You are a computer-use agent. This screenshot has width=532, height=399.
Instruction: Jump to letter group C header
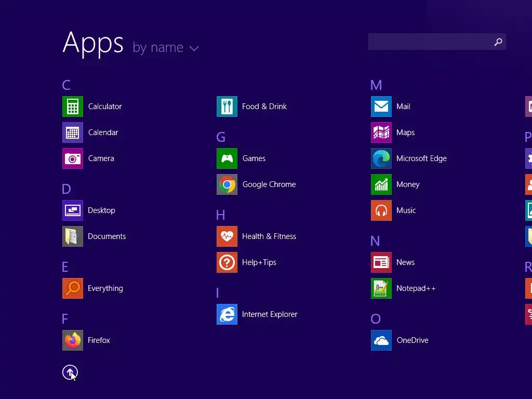(66, 85)
